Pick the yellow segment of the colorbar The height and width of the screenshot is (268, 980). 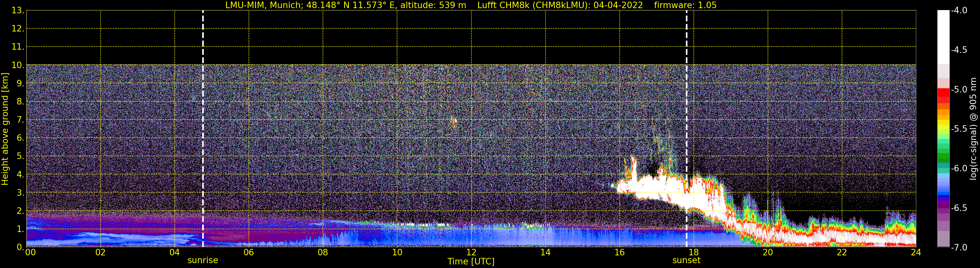943,122
